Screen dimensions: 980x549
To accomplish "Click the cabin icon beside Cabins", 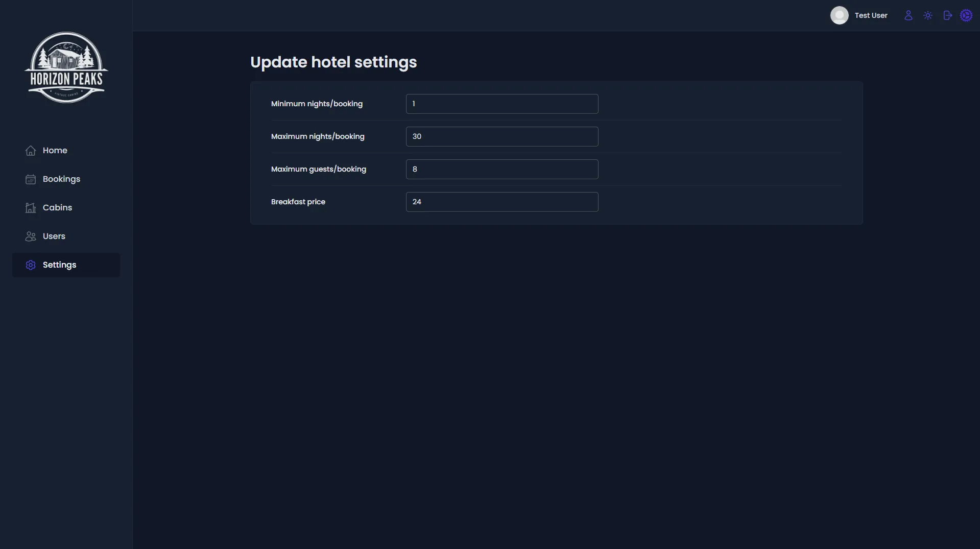I will [31, 208].
